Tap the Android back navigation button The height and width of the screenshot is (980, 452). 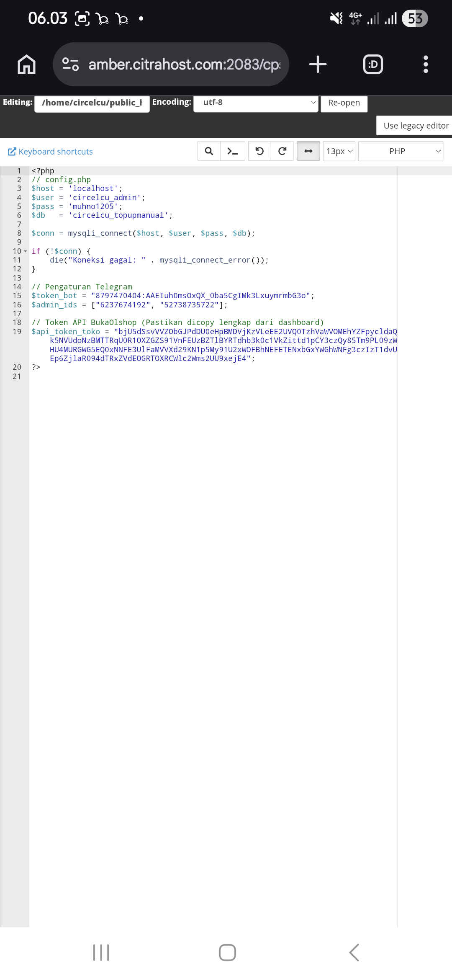[354, 952]
